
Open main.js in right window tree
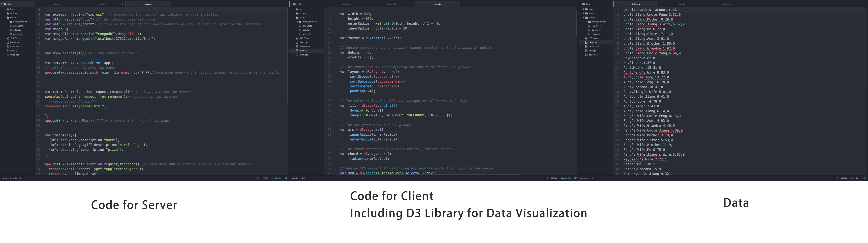click(x=592, y=51)
